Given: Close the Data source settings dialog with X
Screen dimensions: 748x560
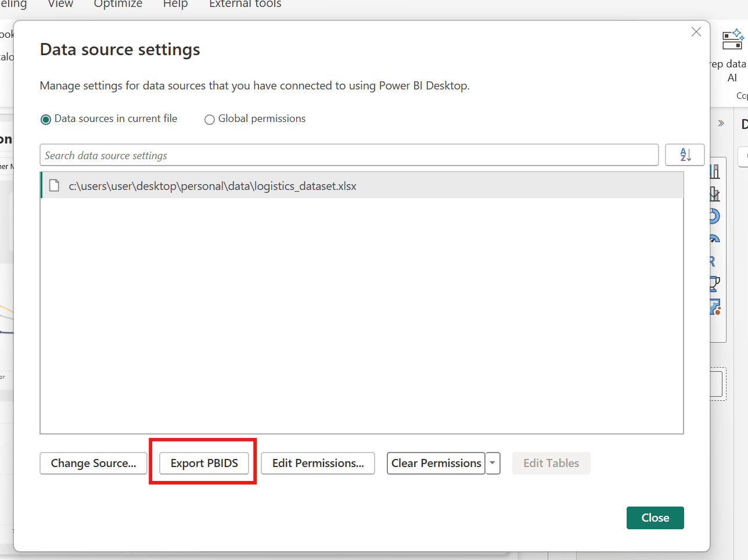Looking at the screenshot, I should click(x=696, y=32).
